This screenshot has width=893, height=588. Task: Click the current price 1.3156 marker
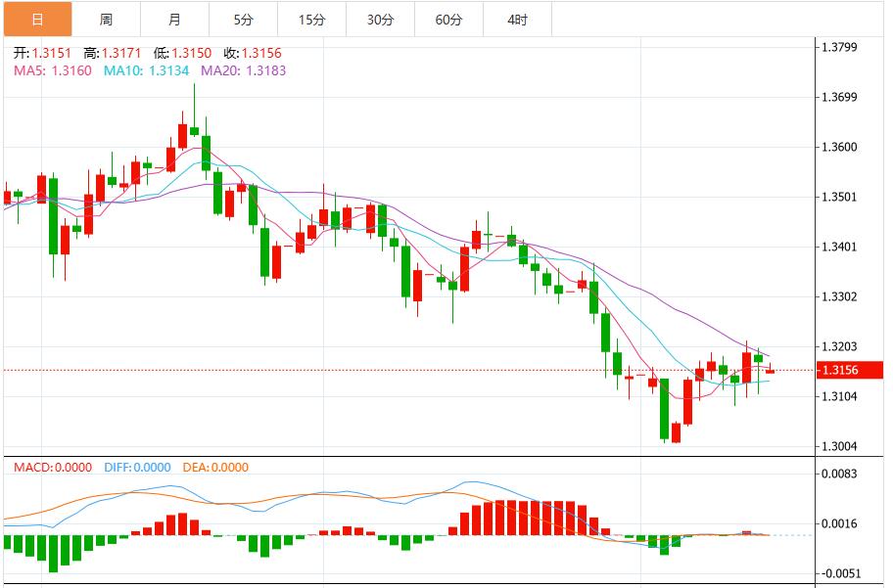tap(848, 370)
